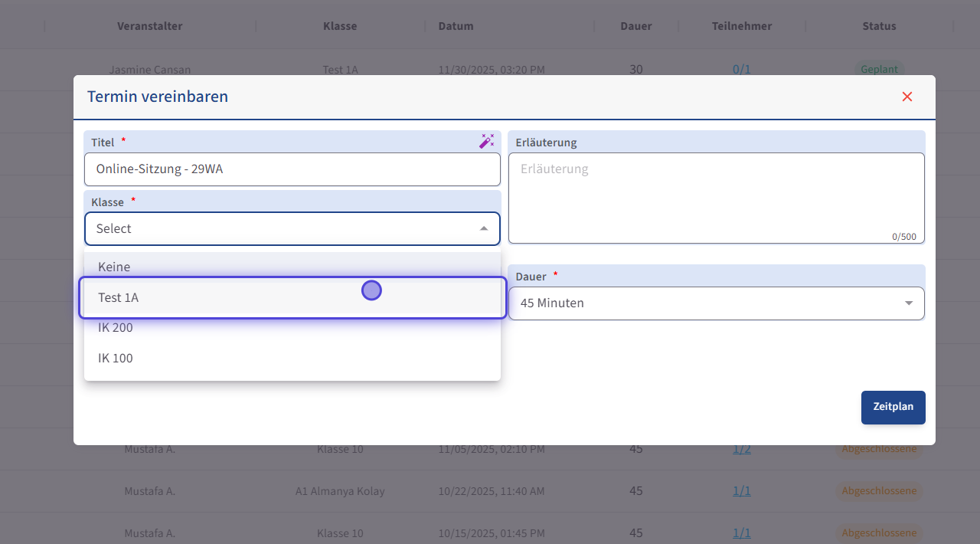
Task: Click the Status column header
Action: tap(878, 26)
